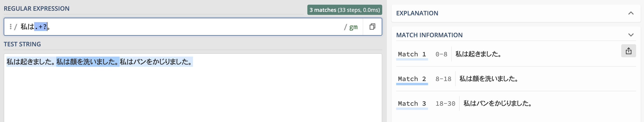The width and height of the screenshot is (644, 122).
Task: Click the empty area of test string editor
Action: point(193,95)
